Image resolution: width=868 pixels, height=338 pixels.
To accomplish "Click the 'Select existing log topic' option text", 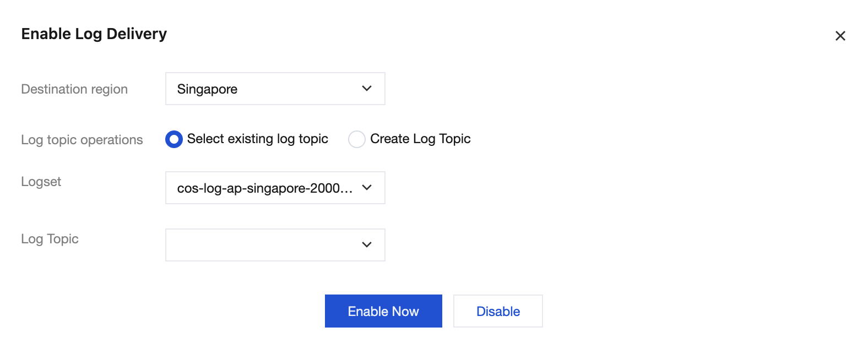I will pyautogui.click(x=257, y=139).
